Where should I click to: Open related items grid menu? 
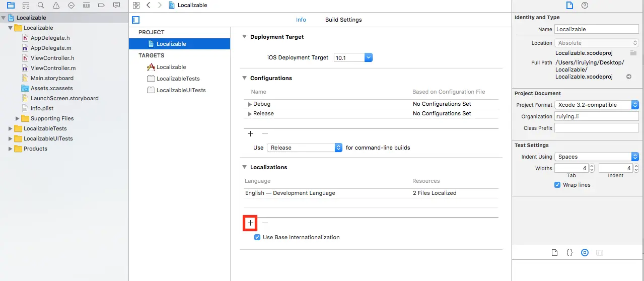[136, 5]
